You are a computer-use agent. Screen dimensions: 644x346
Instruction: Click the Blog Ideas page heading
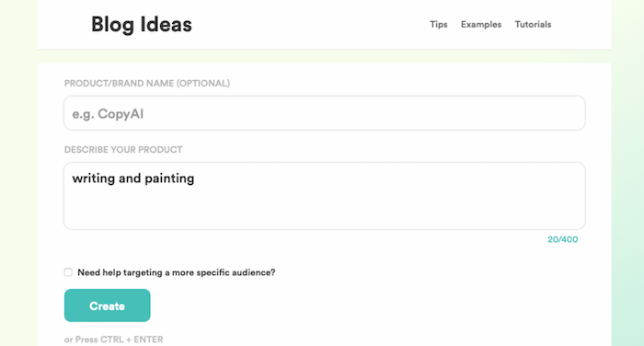(x=142, y=24)
